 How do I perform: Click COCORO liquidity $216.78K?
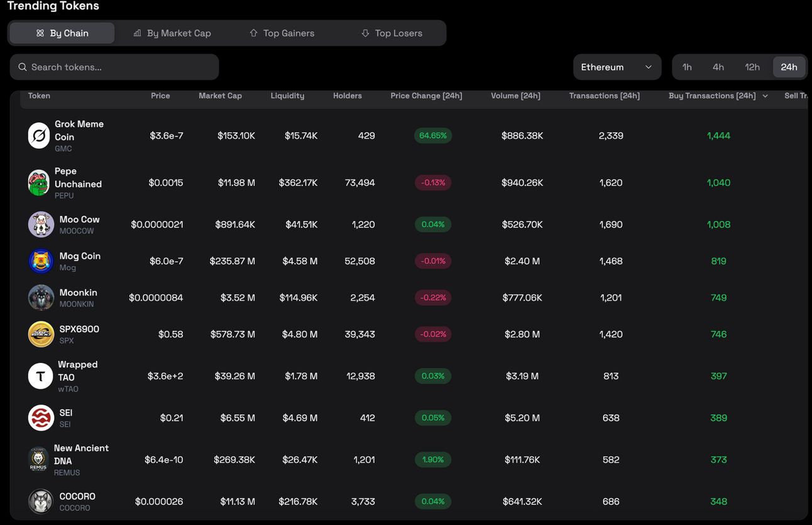[298, 501]
